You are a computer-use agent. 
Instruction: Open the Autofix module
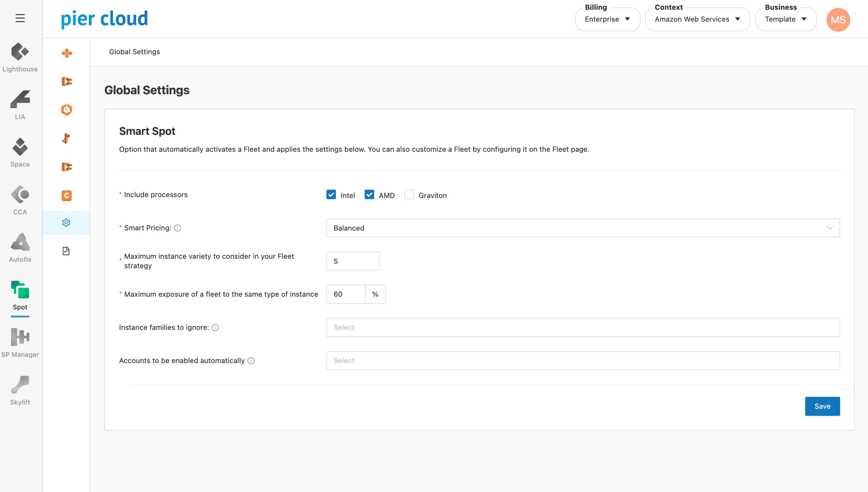[20, 247]
